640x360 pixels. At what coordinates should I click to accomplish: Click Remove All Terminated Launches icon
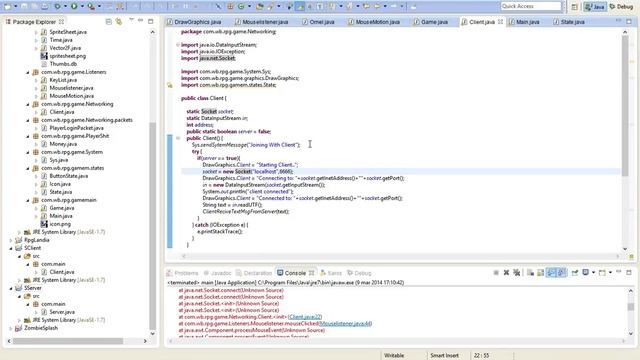[x=517, y=272]
